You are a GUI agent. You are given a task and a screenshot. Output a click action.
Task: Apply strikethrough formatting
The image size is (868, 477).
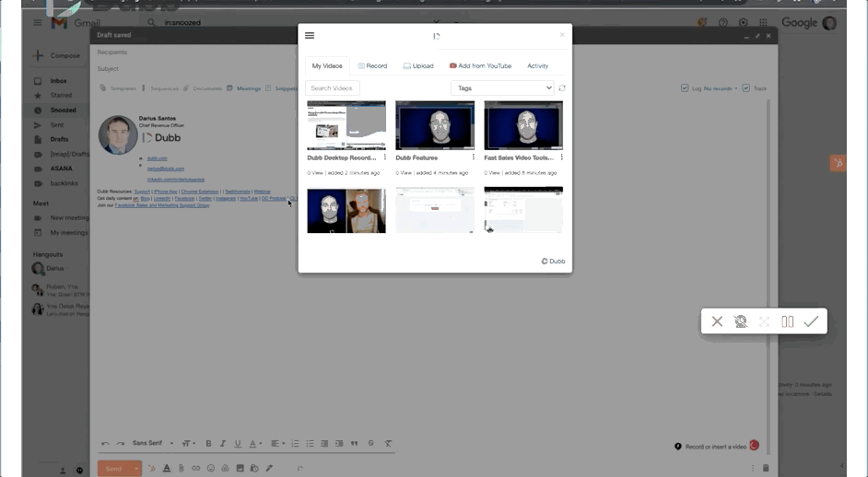pyautogui.click(x=371, y=443)
